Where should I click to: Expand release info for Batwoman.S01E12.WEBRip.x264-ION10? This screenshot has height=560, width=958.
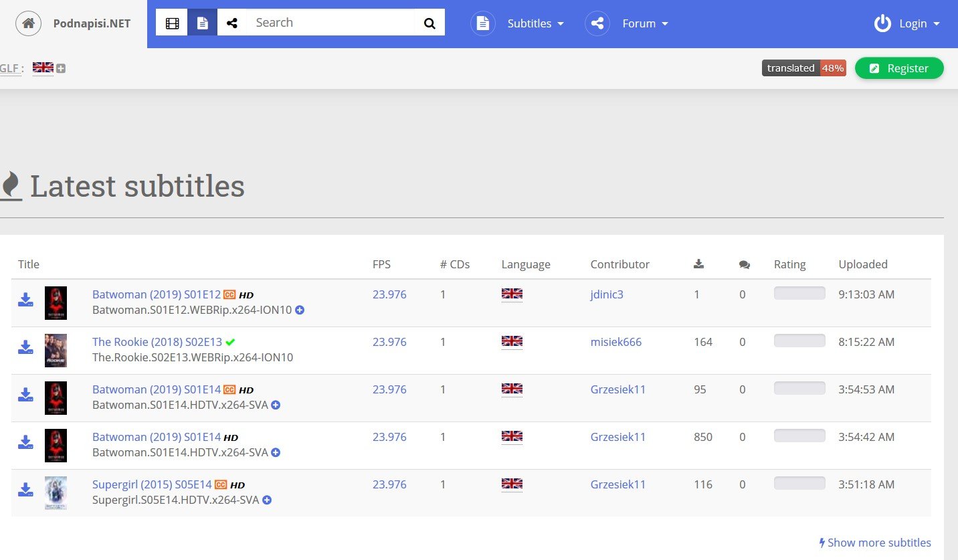pyautogui.click(x=299, y=310)
